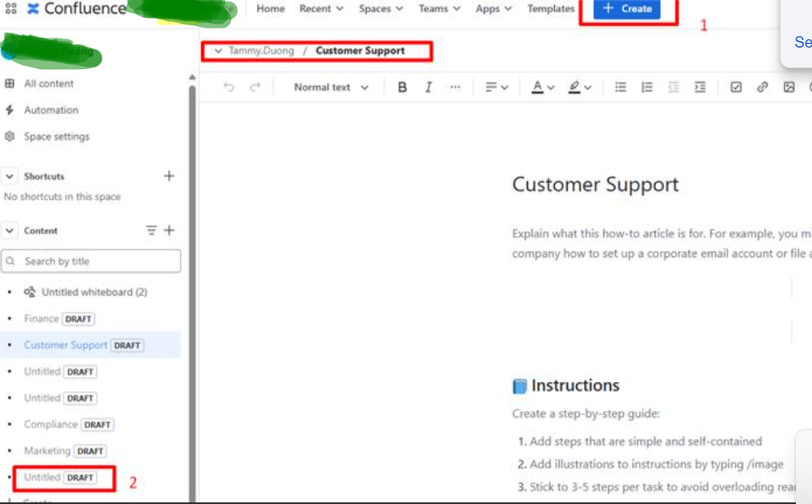Viewport: 812px width, 504px height.
Task: Click the search magnifier icon
Action: tap(11, 261)
